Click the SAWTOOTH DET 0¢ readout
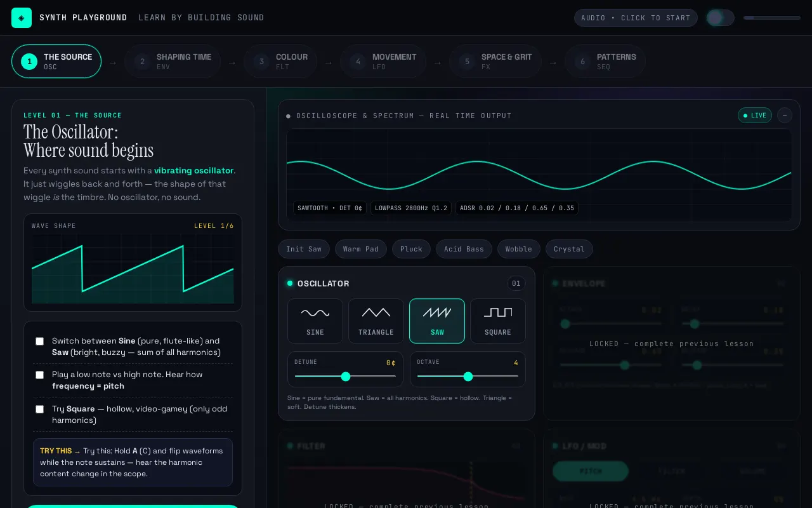 click(330, 208)
